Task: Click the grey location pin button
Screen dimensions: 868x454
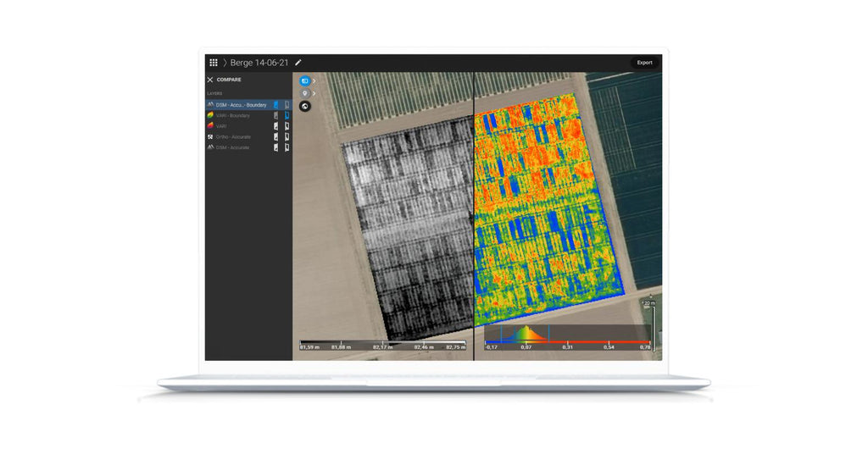Action: (304, 93)
